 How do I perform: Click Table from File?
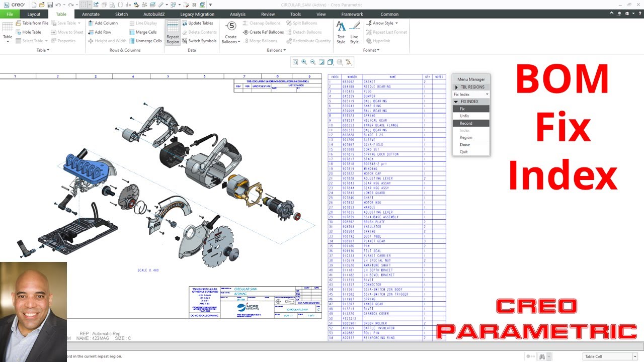click(32, 23)
